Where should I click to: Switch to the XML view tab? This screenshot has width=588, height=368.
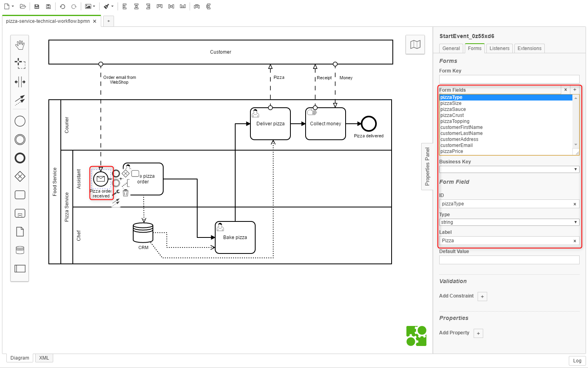tap(44, 358)
